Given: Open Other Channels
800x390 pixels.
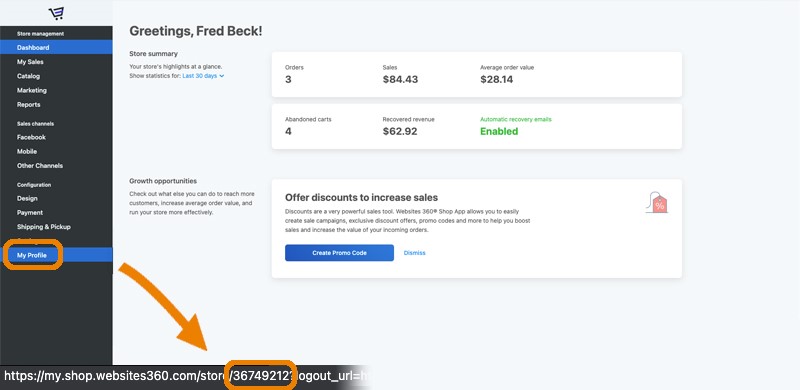Looking at the screenshot, I should coord(56,166).
